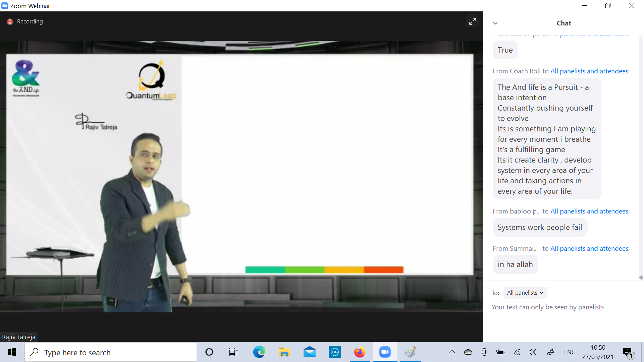Screen dimensions: 644x362
Task: Enter full screen with expand arrows icon
Action: [x=472, y=21]
